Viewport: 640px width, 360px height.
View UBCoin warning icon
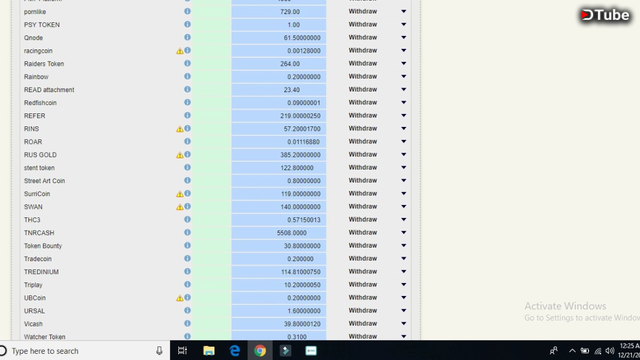tap(180, 298)
